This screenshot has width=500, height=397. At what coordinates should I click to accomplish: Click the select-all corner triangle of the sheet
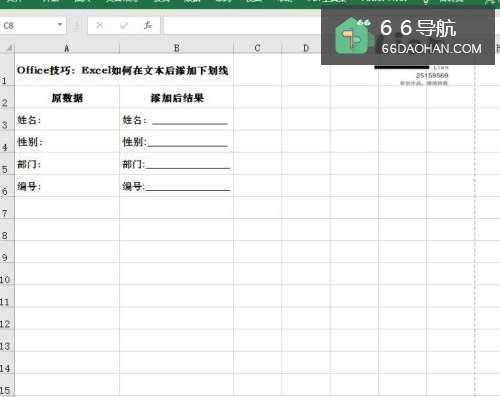(9, 48)
